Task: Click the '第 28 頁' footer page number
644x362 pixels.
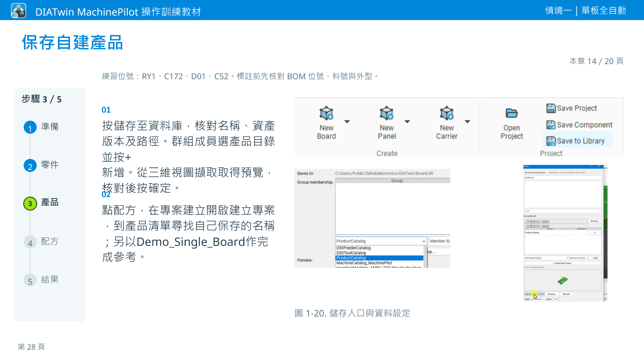Action: (x=31, y=347)
